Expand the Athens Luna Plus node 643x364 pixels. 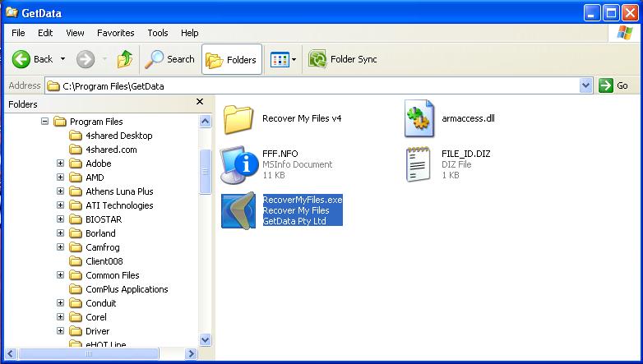pyautogui.click(x=60, y=191)
